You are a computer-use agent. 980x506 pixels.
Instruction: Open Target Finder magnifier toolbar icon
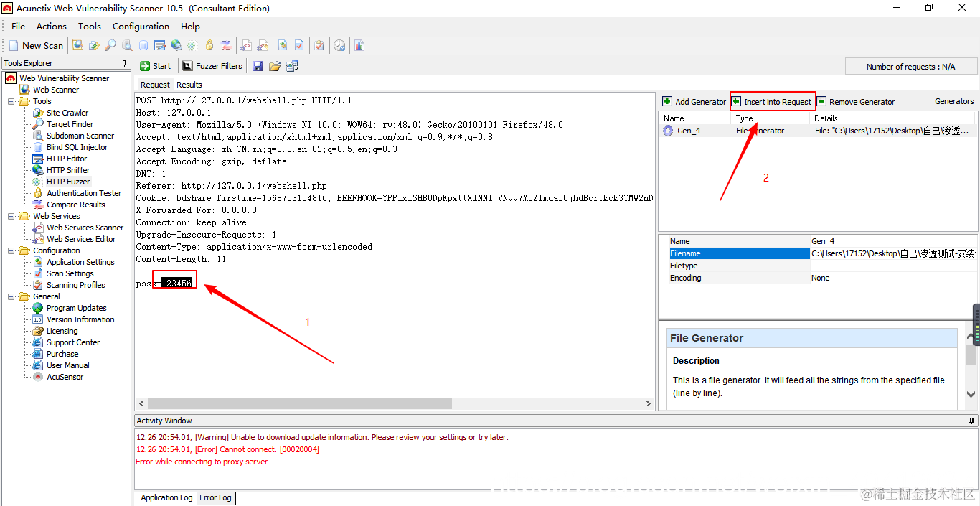[110, 45]
